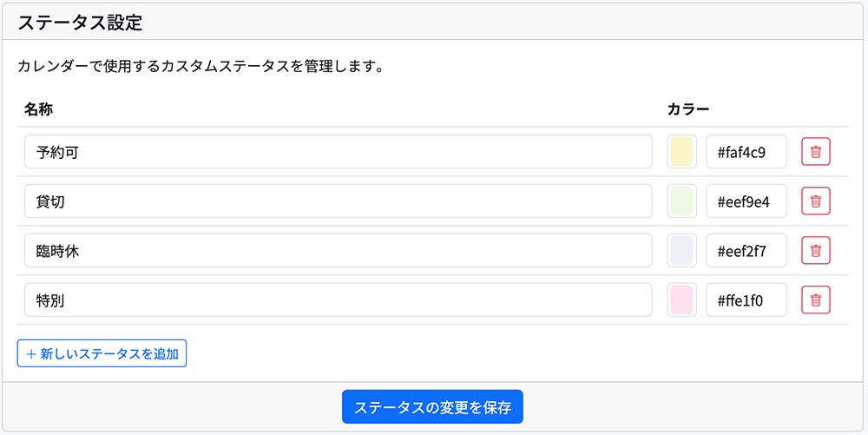Open the yellow color swatch for 予約可
This screenshot has width=868, height=435.
(x=681, y=152)
